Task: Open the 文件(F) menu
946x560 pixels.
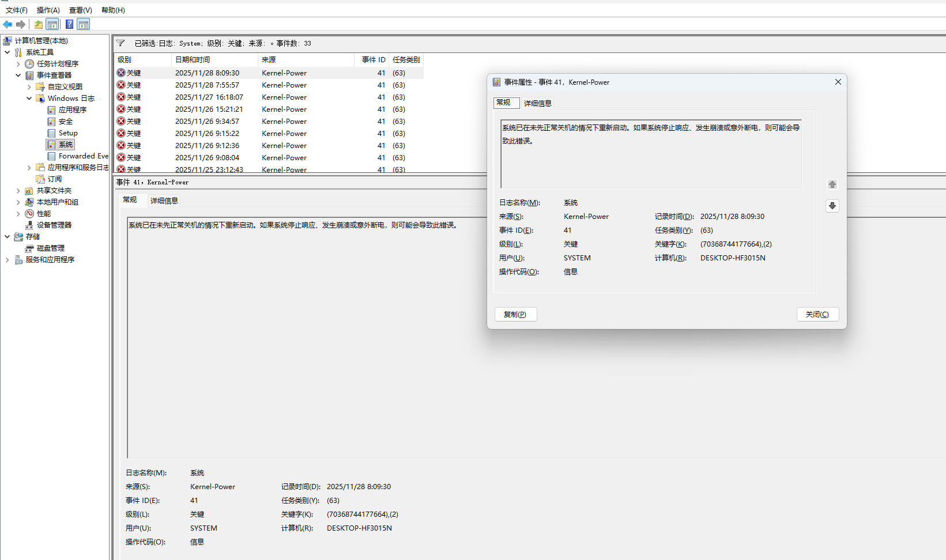Action: click(17, 10)
